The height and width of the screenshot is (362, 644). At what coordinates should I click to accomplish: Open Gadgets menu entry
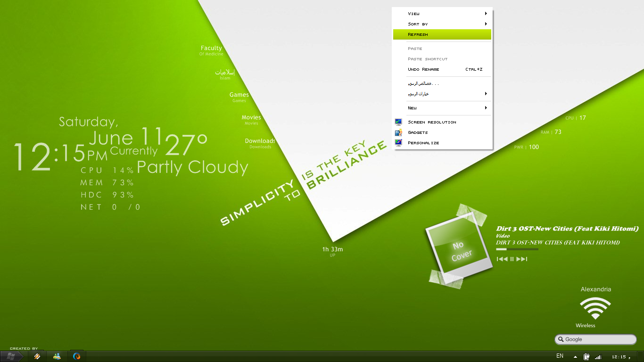[x=442, y=132]
